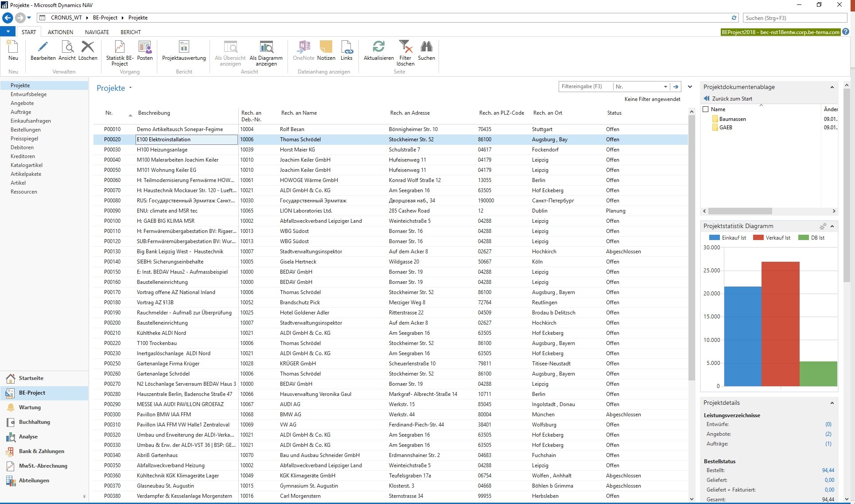
Task: Open the OneNote attachment icon
Action: pyautogui.click(x=303, y=47)
